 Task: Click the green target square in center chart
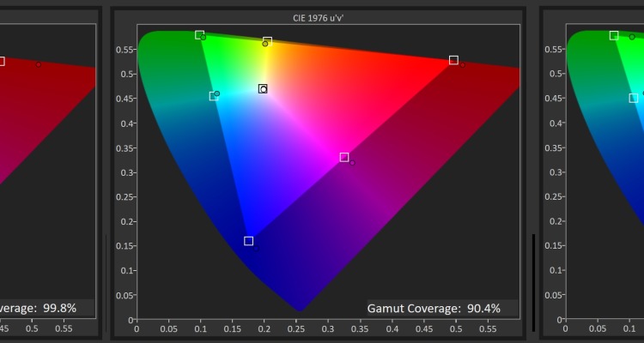[x=199, y=35]
